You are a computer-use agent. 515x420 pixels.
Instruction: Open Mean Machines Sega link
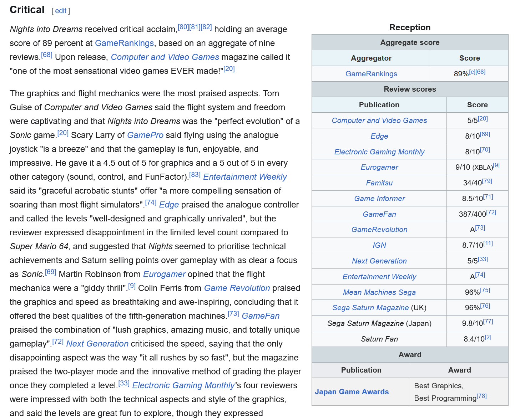coord(379,292)
